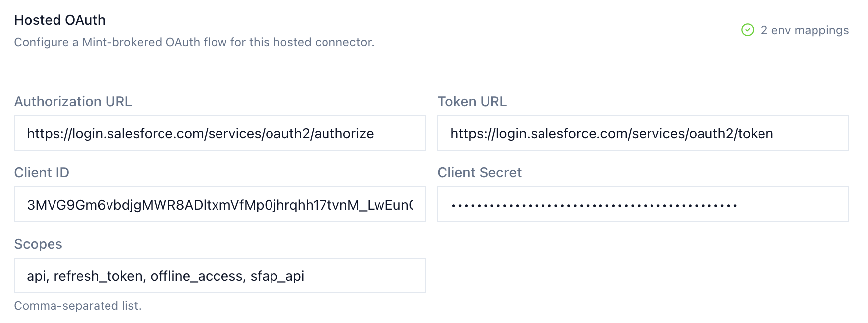Click the green checkmark status icon
The image size is (868, 323).
[747, 30]
